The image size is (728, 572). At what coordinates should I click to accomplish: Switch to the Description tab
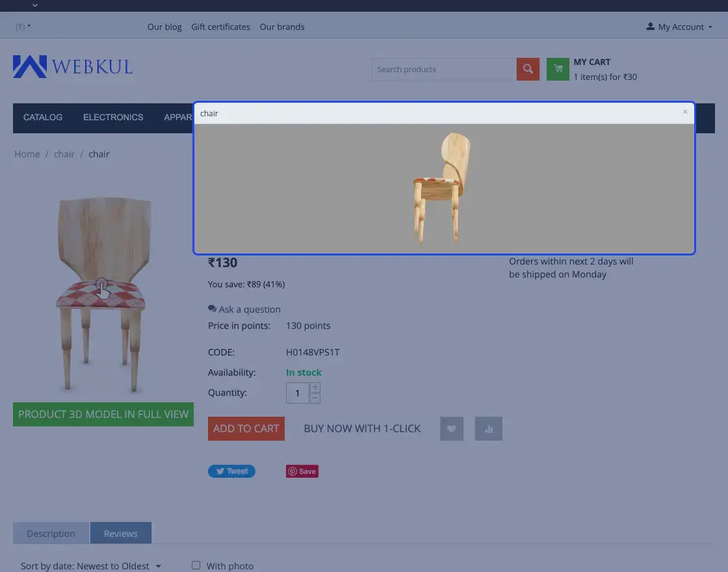coord(51,533)
